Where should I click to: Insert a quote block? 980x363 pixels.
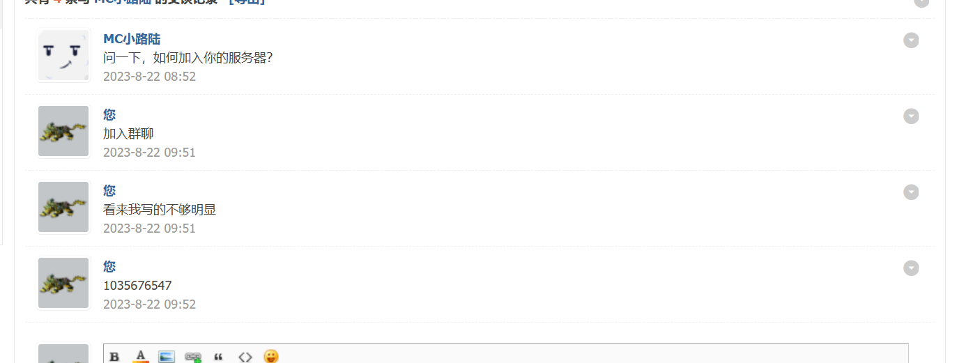pyautogui.click(x=218, y=357)
